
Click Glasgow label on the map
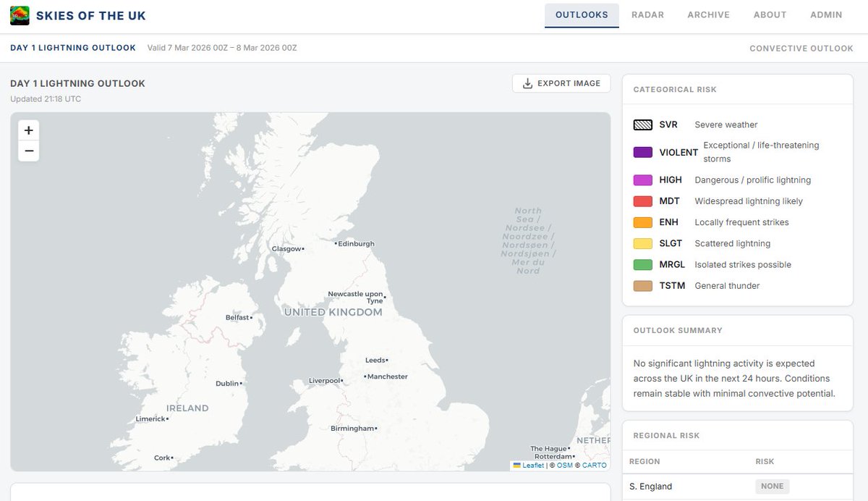[288, 249]
